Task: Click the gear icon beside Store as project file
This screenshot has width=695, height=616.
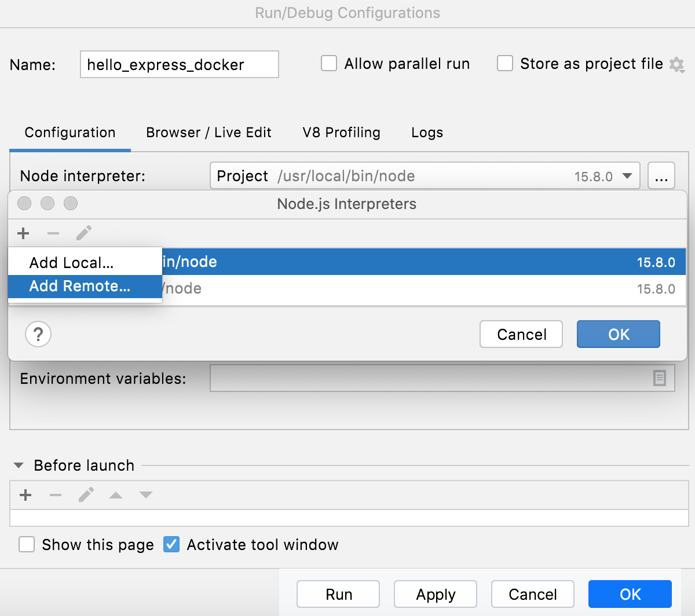Action: tap(676, 64)
